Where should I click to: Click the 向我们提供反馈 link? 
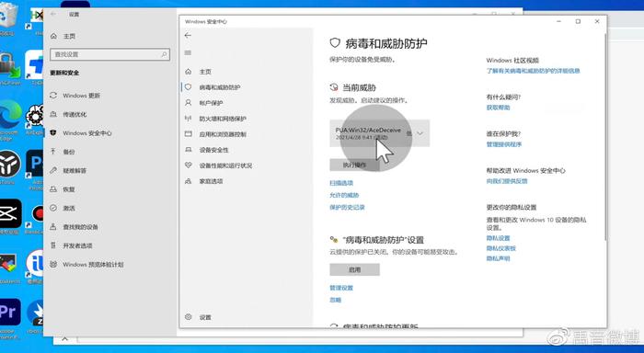tap(507, 181)
